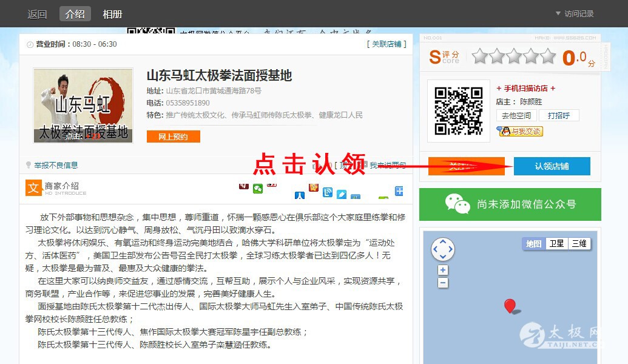
Task: Open the 相册 album tab
Action: pos(112,14)
